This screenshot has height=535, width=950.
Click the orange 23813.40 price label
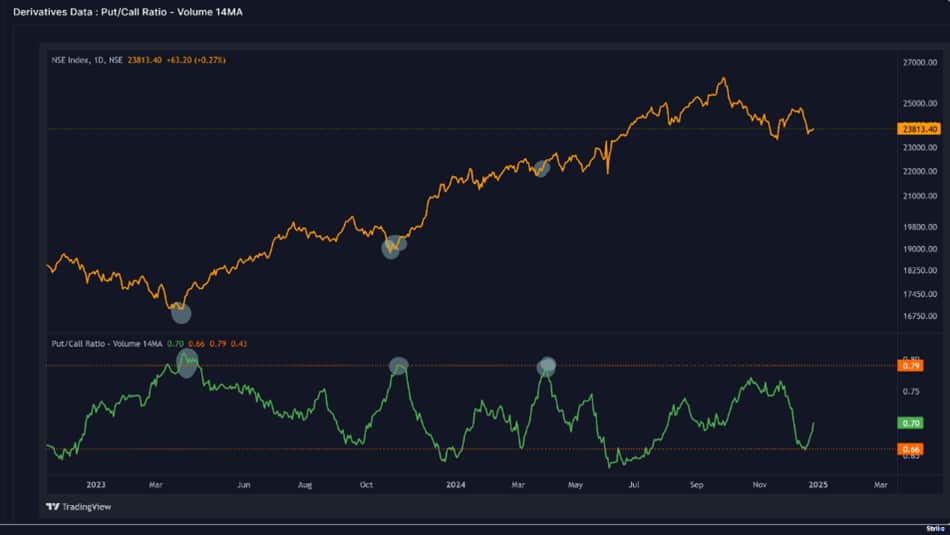click(917, 129)
